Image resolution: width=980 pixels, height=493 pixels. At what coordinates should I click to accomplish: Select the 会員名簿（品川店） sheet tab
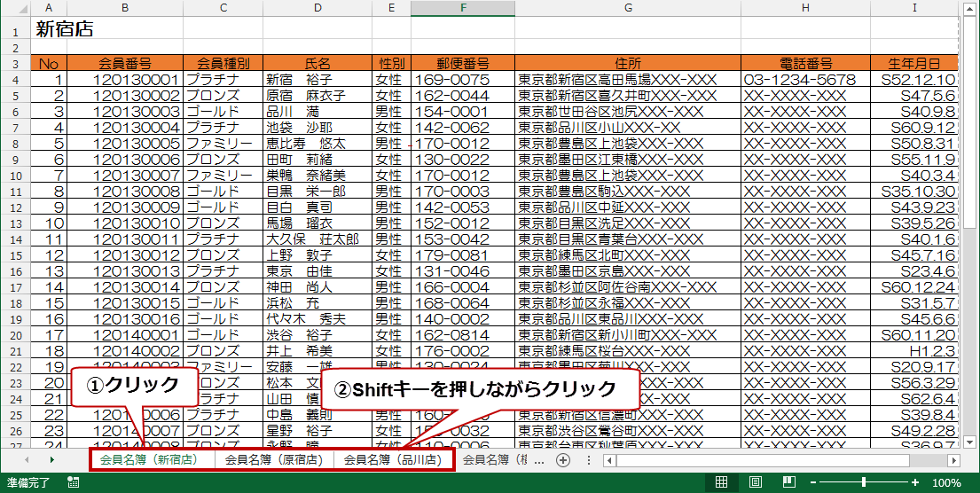[393, 460]
